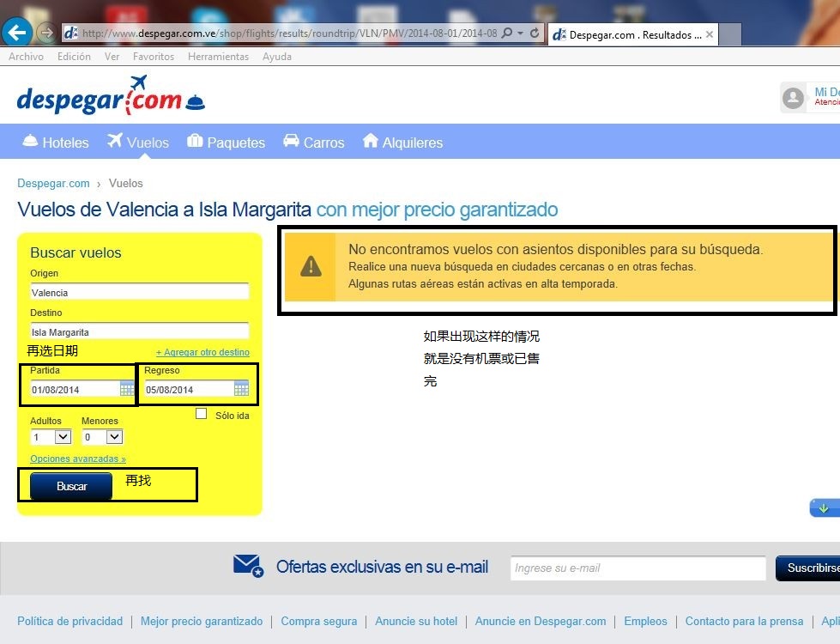
Task: Open the Adultos dropdown
Action: click(51, 437)
